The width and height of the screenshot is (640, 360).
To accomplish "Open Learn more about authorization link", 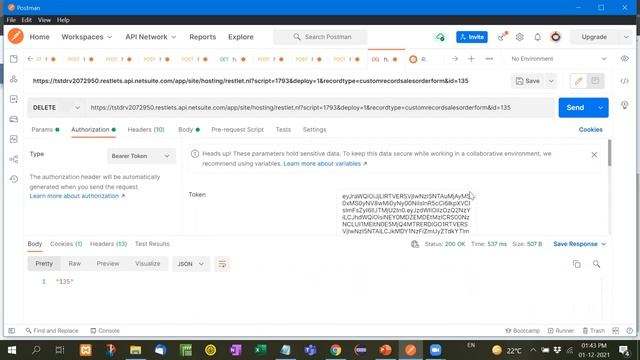I will pos(77,196).
